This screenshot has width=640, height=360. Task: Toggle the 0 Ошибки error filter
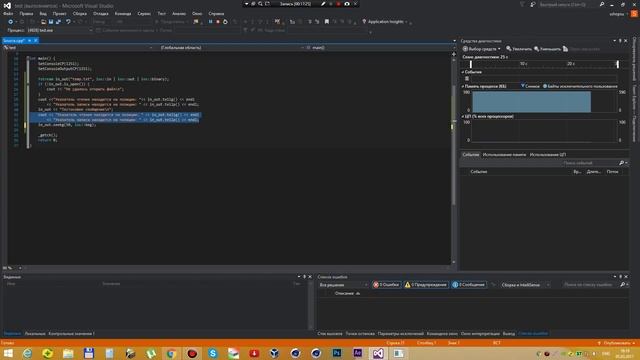386,285
